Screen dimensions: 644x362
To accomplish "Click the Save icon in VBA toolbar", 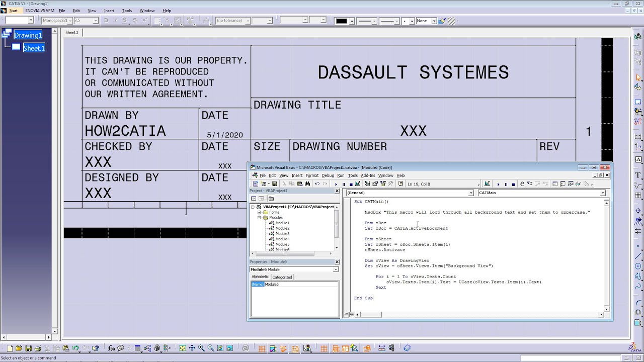I will [274, 184].
